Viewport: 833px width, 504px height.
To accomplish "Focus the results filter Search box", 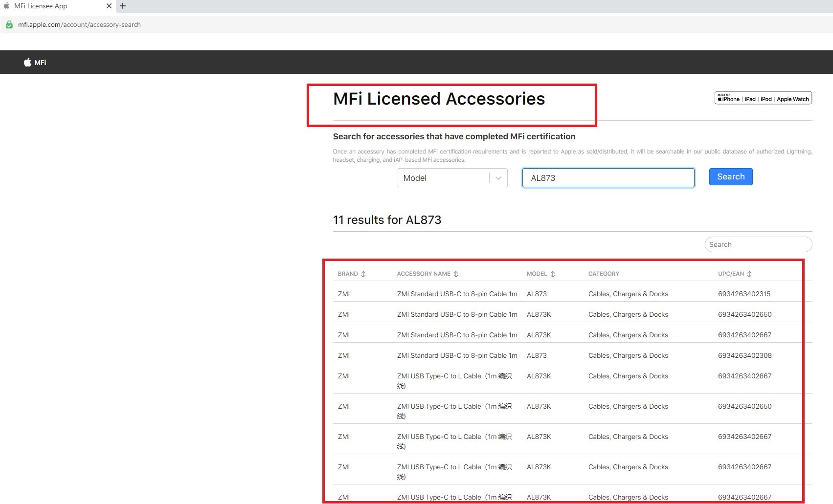I will (x=758, y=244).
